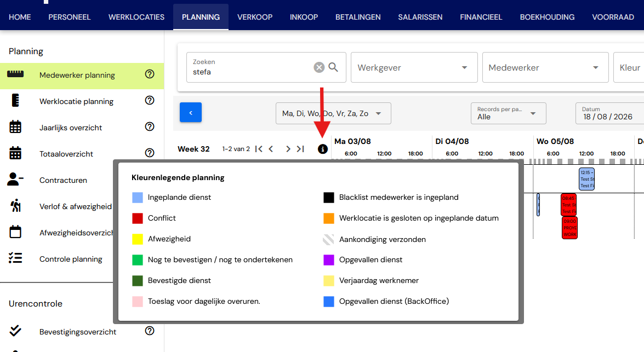
Task: Open Records per pagina dropdown
Action: click(x=509, y=113)
